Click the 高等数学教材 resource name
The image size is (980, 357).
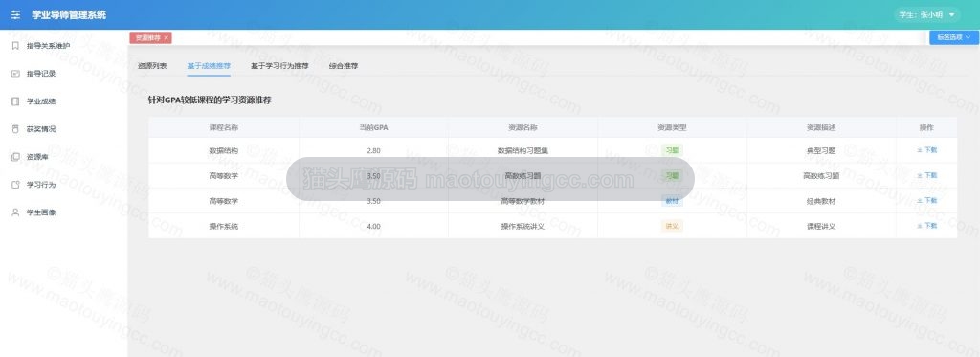click(x=523, y=201)
